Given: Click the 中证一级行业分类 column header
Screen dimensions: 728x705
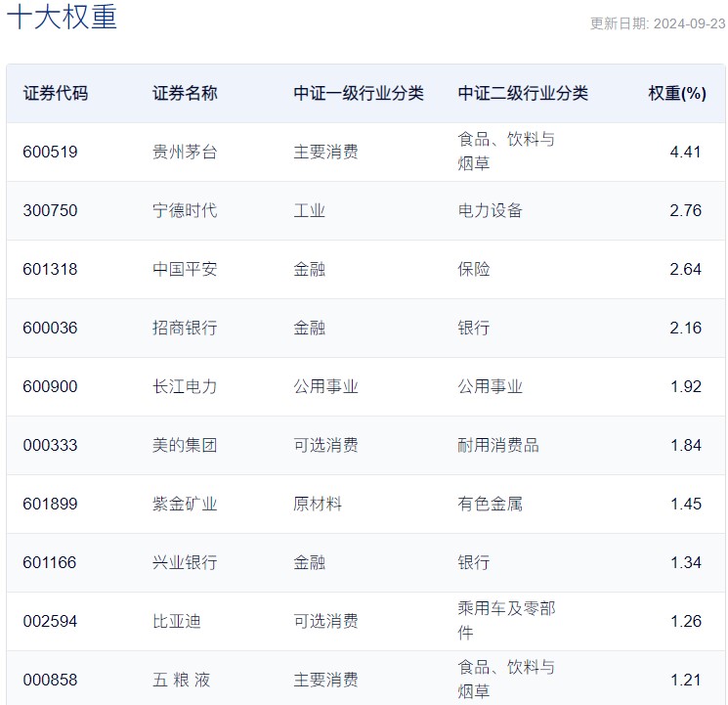Looking at the screenshot, I should tap(359, 94).
